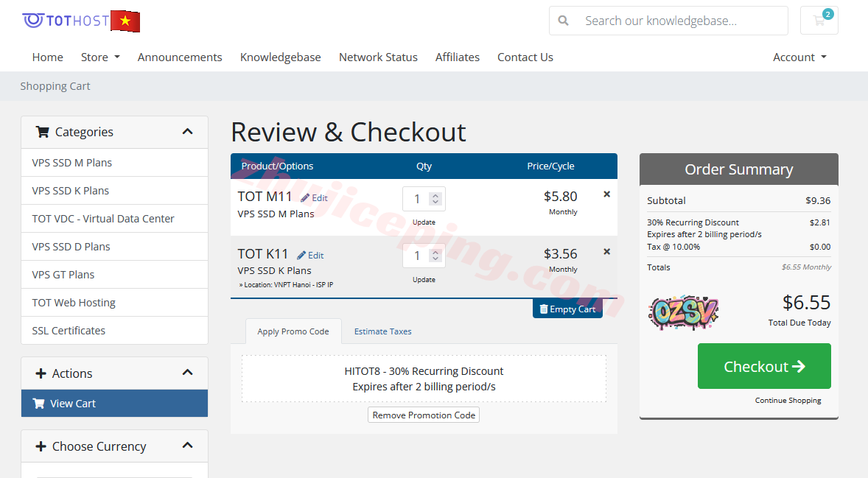Collapse the Choose Currency panel
This screenshot has height=478, width=868.
point(187,446)
